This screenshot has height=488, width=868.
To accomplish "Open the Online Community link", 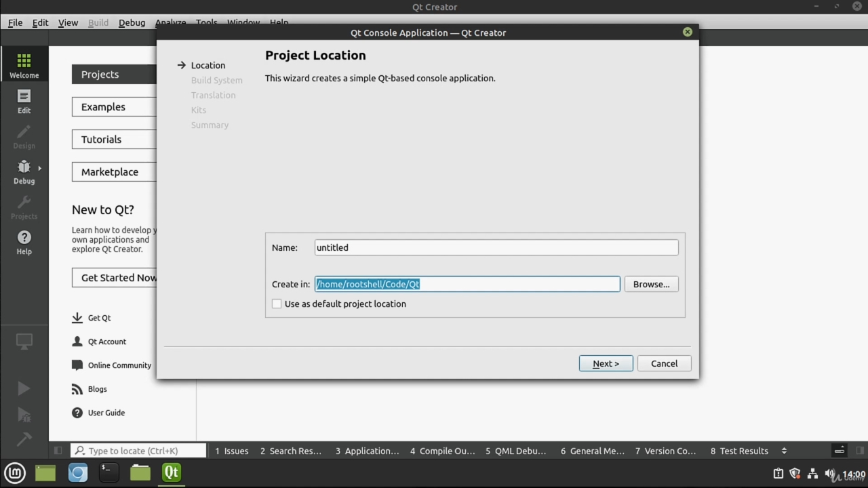I will click(111, 365).
